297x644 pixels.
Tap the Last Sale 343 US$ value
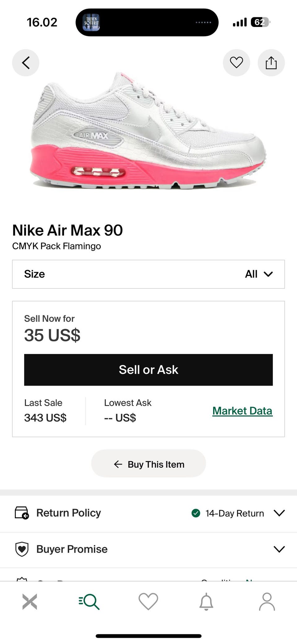tap(45, 418)
